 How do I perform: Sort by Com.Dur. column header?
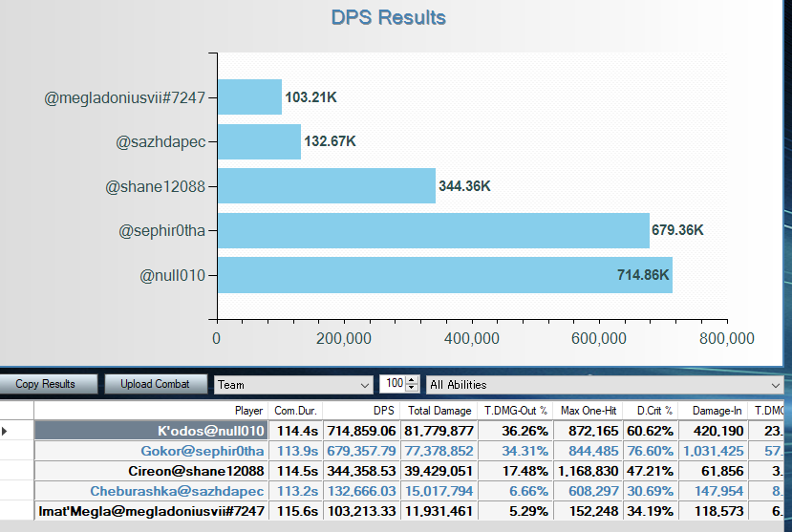(x=294, y=411)
